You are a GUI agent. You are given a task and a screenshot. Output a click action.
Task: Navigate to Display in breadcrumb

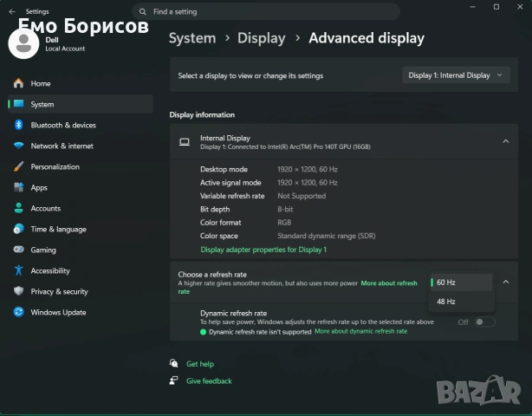coord(261,38)
